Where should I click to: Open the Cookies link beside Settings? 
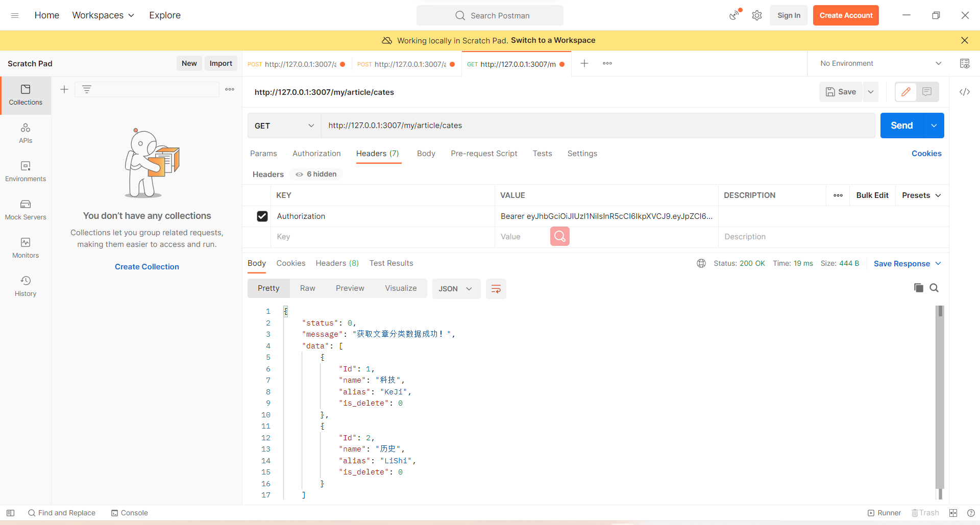(926, 154)
